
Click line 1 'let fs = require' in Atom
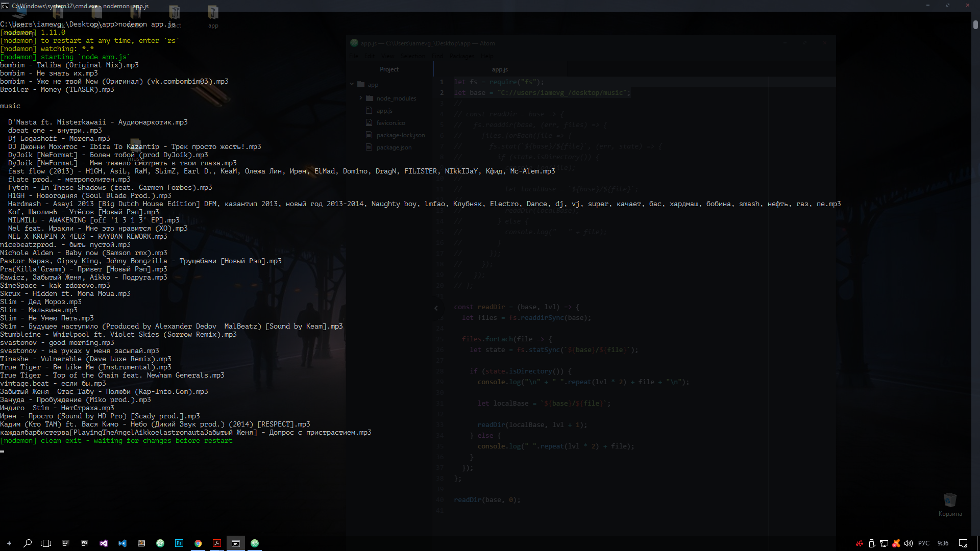tap(499, 82)
